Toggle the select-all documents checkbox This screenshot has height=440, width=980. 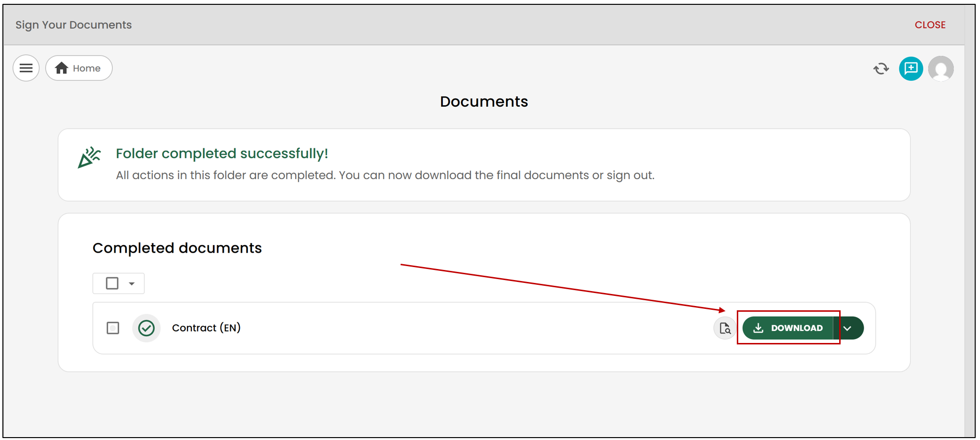pyautogui.click(x=112, y=283)
